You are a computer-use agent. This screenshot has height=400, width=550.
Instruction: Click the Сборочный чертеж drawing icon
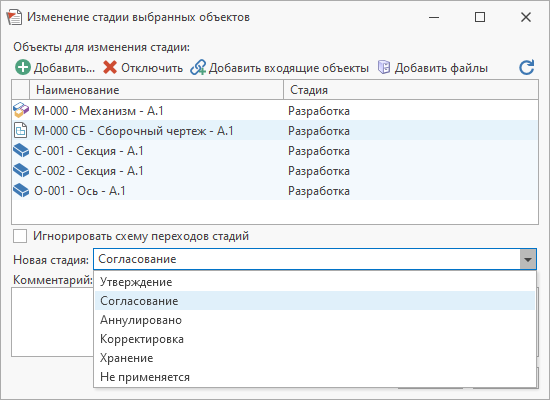coord(20,130)
